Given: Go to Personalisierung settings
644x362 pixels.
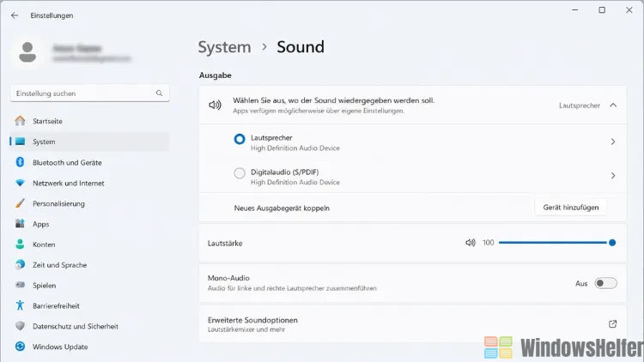Looking at the screenshot, I should coord(89,203).
